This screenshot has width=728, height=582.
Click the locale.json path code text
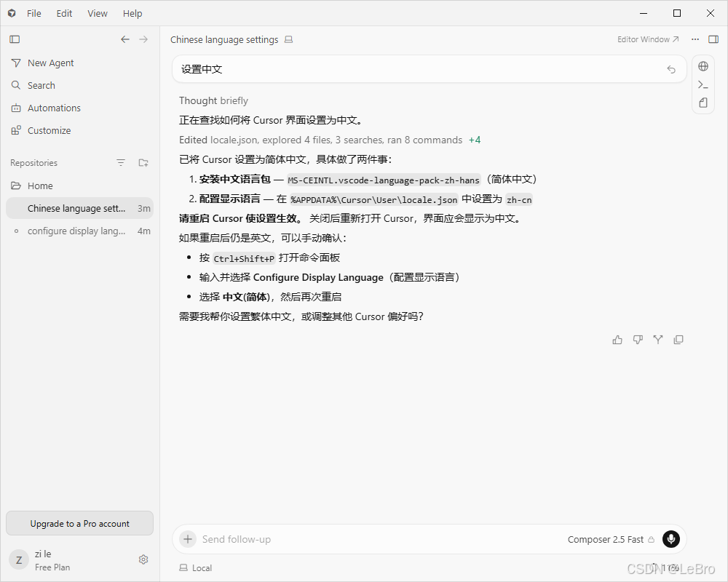374,199
